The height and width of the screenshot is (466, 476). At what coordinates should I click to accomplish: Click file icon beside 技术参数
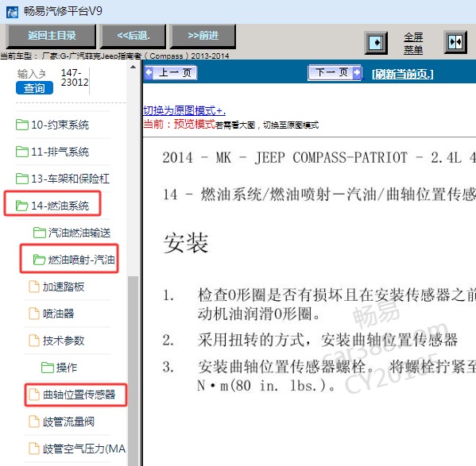click(34, 341)
